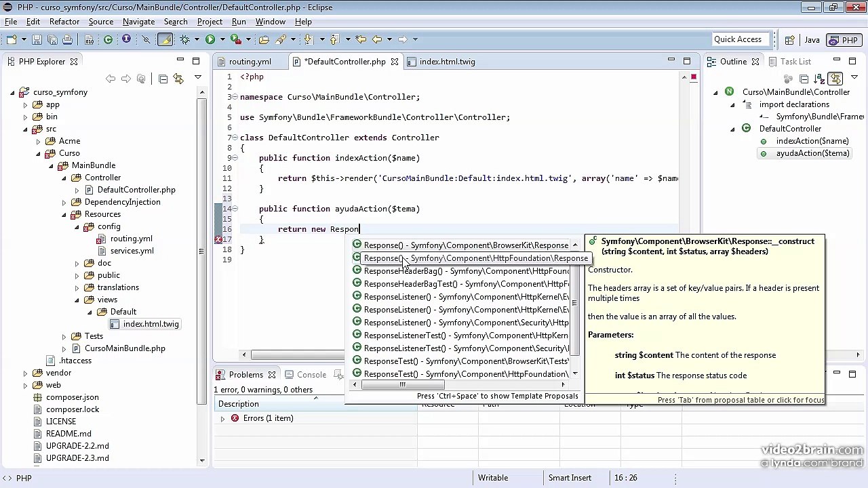
Task: Go to Next Annotation icon
Action: (309, 40)
